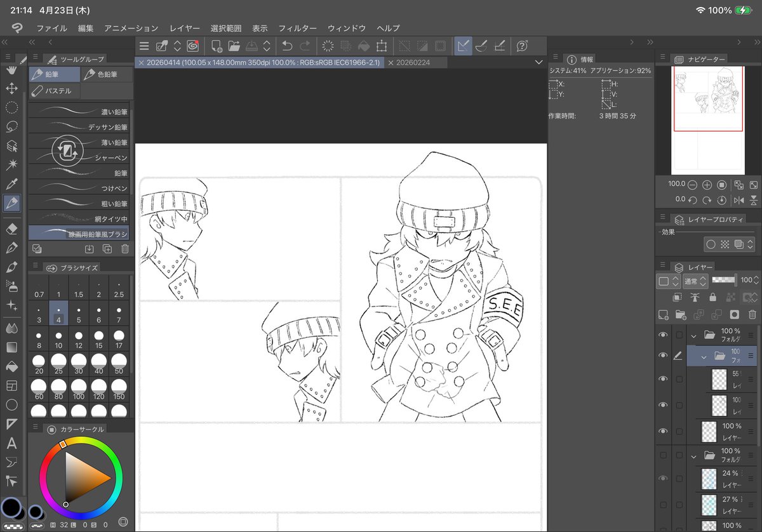Click the Clear (sunburst) command bar icon

pyautogui.click(x=328, y=46)
